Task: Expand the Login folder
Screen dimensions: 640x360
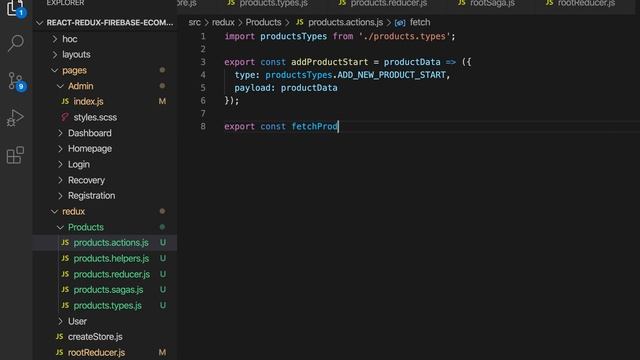Action: coord(60,164)
